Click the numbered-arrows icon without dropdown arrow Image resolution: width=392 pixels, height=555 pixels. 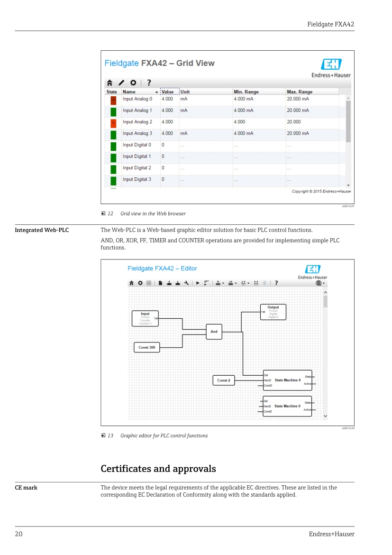coord(256,283)
